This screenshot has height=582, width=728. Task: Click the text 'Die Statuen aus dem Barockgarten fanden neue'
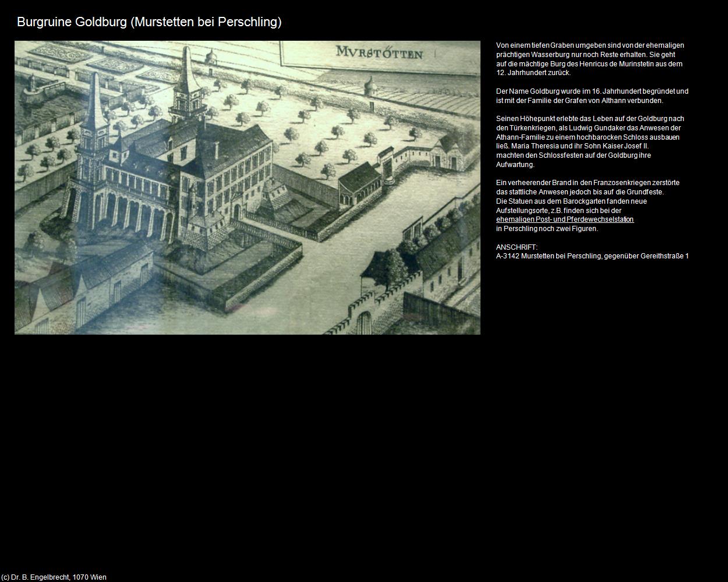pos(571,201)
